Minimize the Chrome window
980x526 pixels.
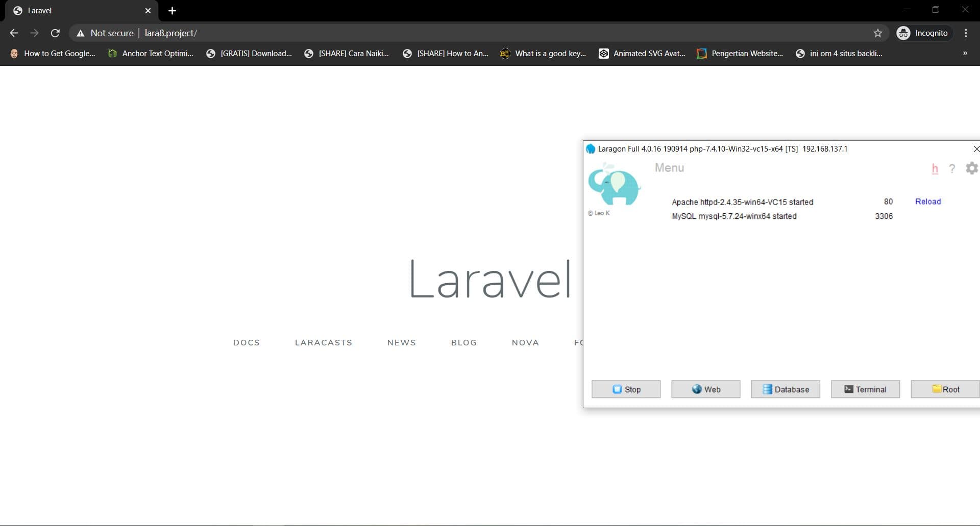pos(907,10)
